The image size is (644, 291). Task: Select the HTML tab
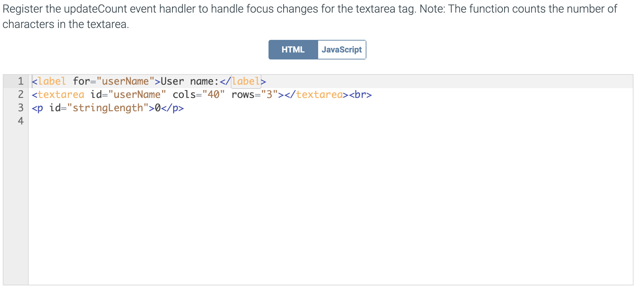[x=293, y=49]
